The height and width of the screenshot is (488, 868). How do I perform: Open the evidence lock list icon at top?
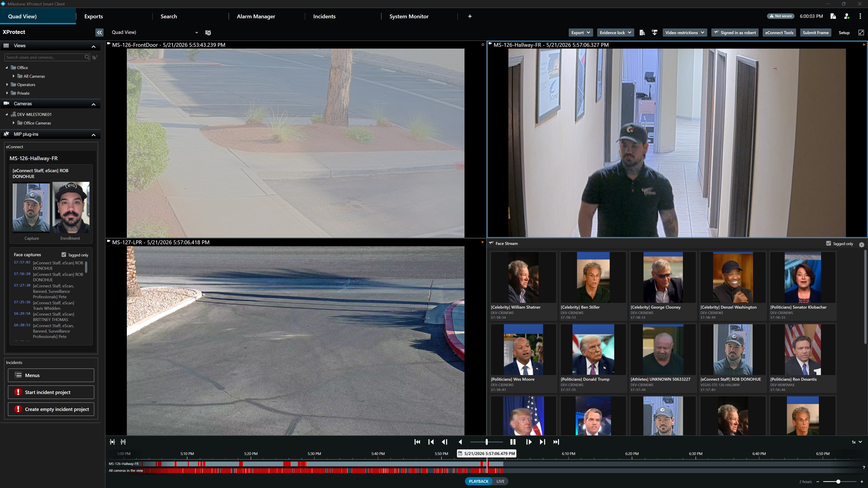tap(833, 16)
